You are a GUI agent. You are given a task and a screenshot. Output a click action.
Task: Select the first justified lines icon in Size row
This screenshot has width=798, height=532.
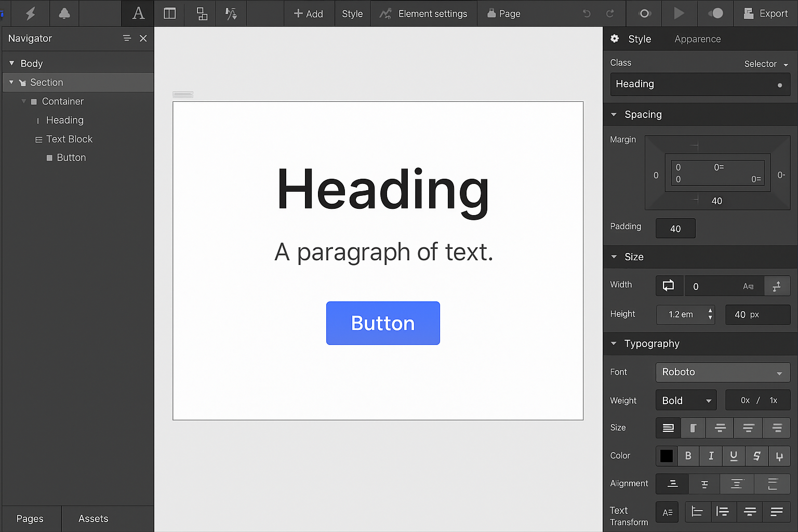[x=668, y=428]
